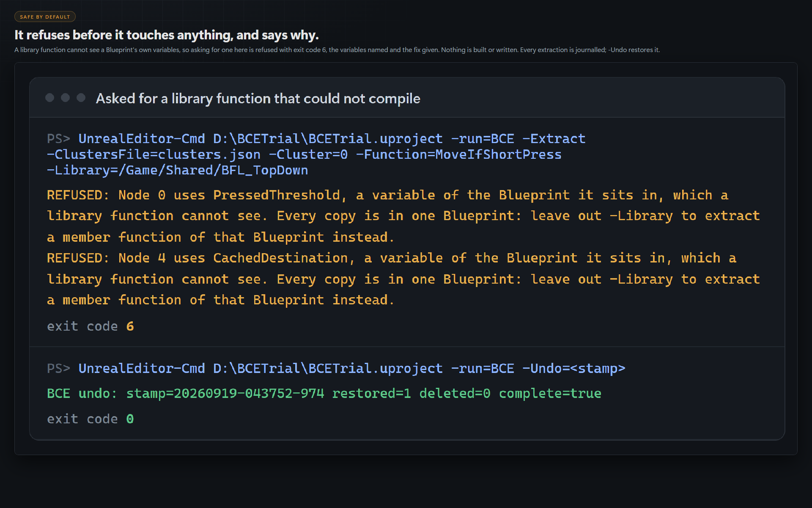Click the first terminal window dot
The width and height of the screenshot is (812, 508).
click(49, 98)
